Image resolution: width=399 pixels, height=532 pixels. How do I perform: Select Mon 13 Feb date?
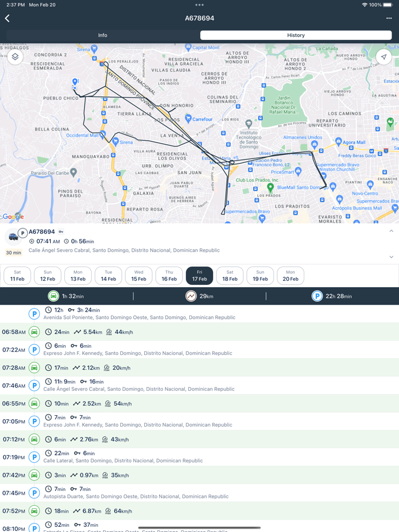pos(78,276)
